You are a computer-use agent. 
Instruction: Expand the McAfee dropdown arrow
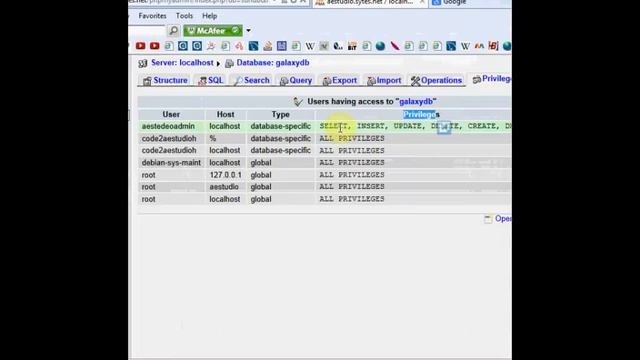pos(248,31)
